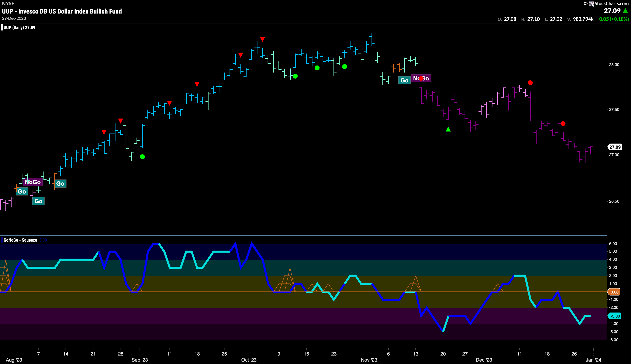This screenshot has height=364, width=631.
Task: Click the Go label in November
Action: click(x=404, y=80)
